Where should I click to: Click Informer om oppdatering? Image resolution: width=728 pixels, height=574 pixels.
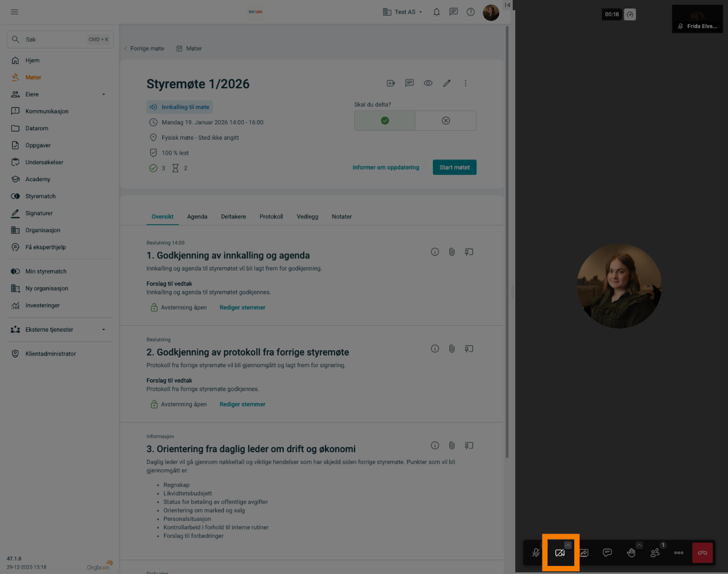pos(386,167)
